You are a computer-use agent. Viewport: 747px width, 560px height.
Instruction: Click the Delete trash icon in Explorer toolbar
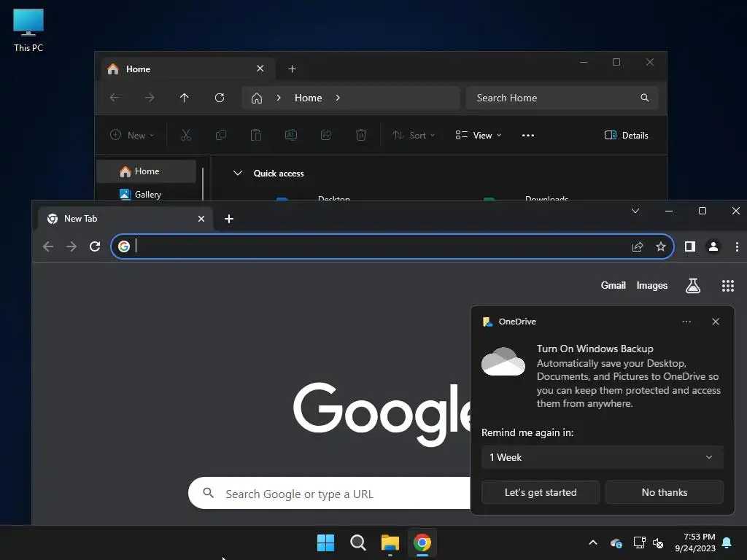coord(361,135)
